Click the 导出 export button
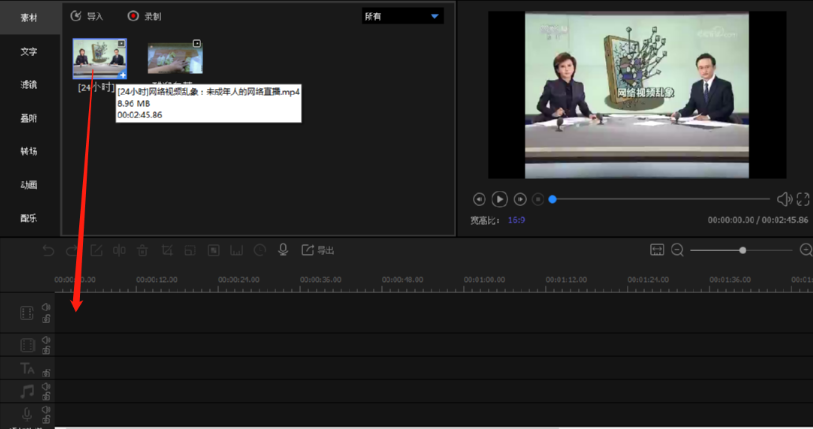Viewport: 813px width, 429px height. point(318,250)
